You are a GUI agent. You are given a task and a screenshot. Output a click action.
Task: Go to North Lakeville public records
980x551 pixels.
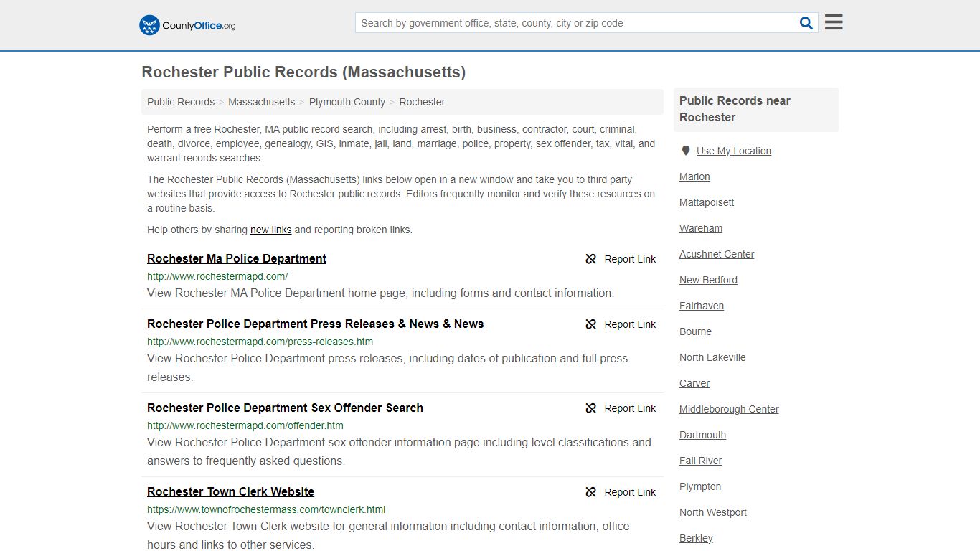tap(712, 357)
